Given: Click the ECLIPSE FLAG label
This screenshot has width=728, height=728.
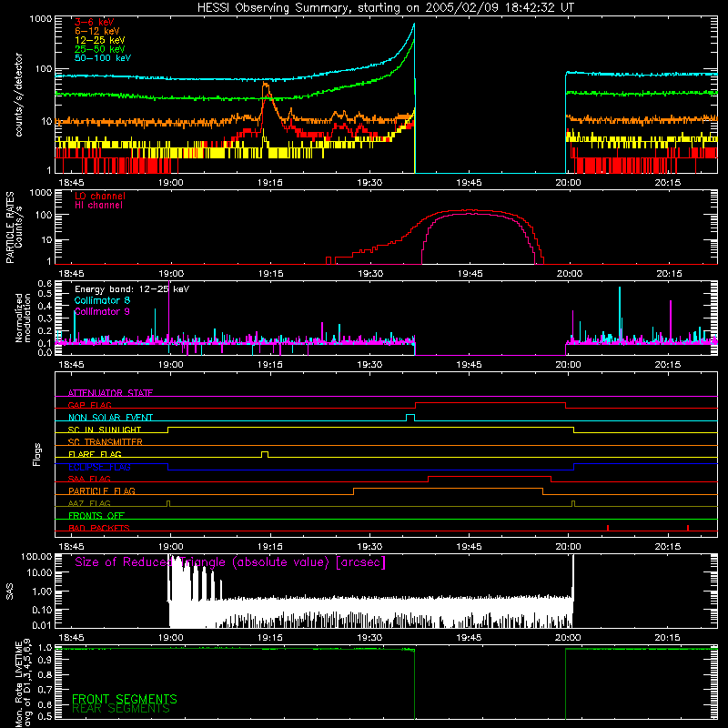Looking at the screenshot, I should click(99, 467).
